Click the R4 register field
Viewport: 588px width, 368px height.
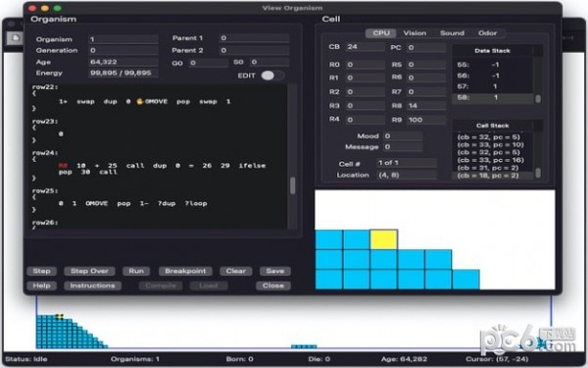coord(365,120)
